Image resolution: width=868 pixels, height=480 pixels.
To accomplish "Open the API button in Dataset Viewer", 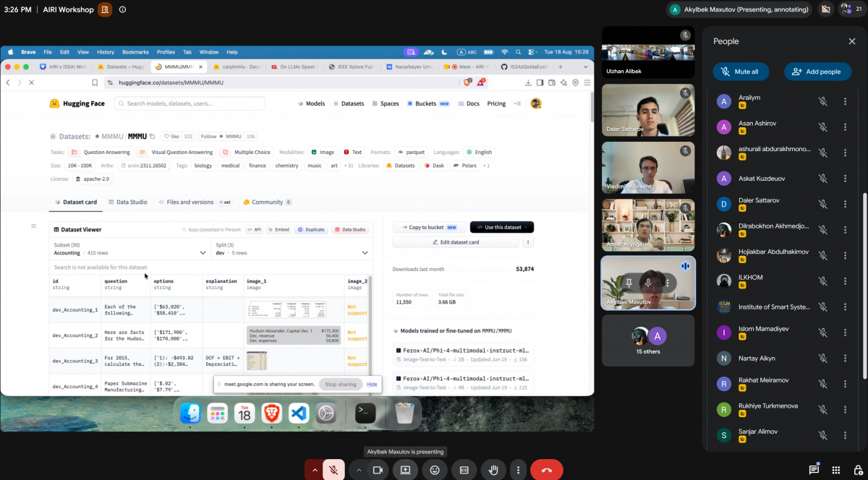I will (254, 229).
